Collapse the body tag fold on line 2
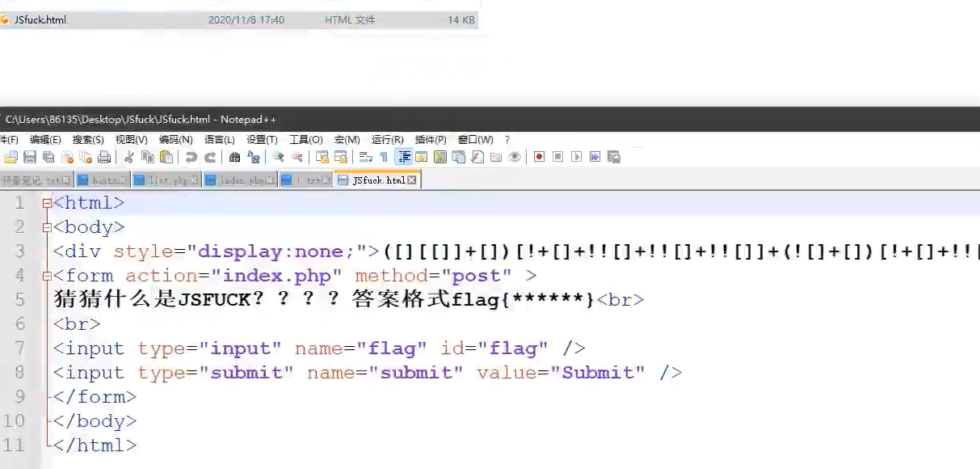 pyautogui.click(x=47, y=228)
